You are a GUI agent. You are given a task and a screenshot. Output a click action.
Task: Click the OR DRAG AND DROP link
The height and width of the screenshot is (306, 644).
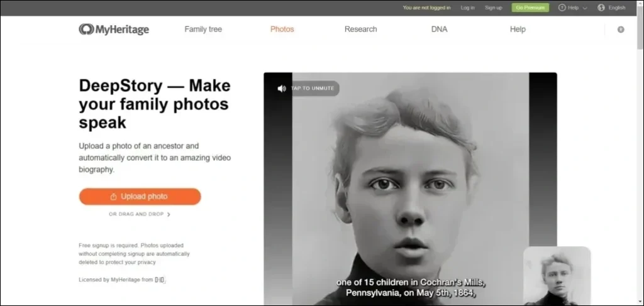coord(140,214)
